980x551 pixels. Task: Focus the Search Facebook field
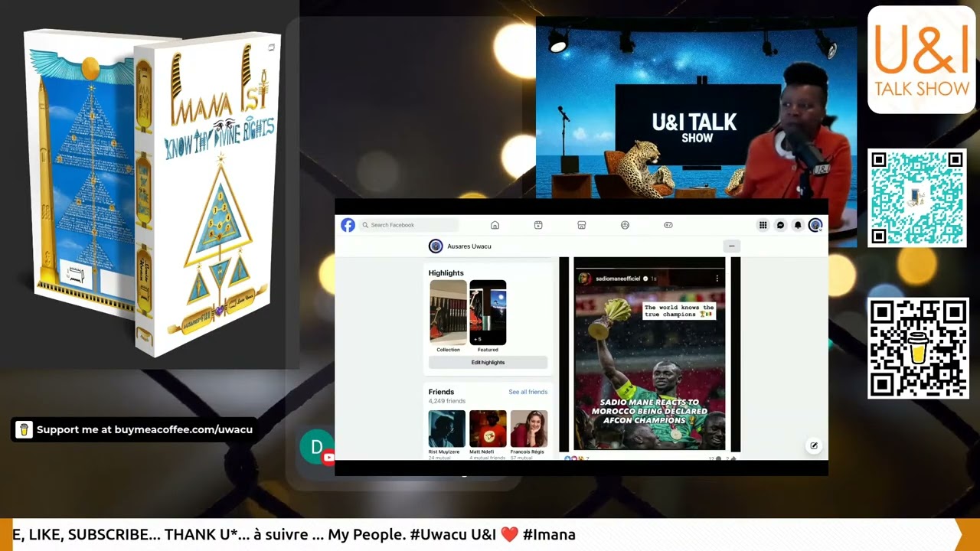click(409, 225)
